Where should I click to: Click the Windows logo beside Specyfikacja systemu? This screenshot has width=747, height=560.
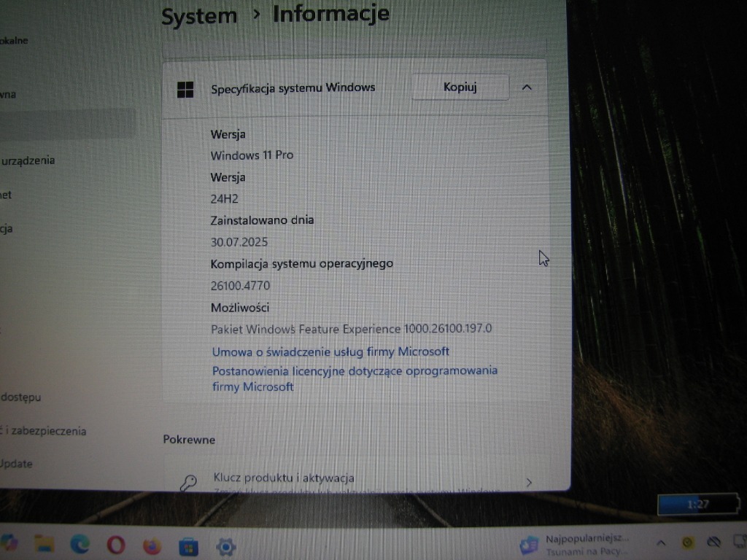click(x=185, y=89)
